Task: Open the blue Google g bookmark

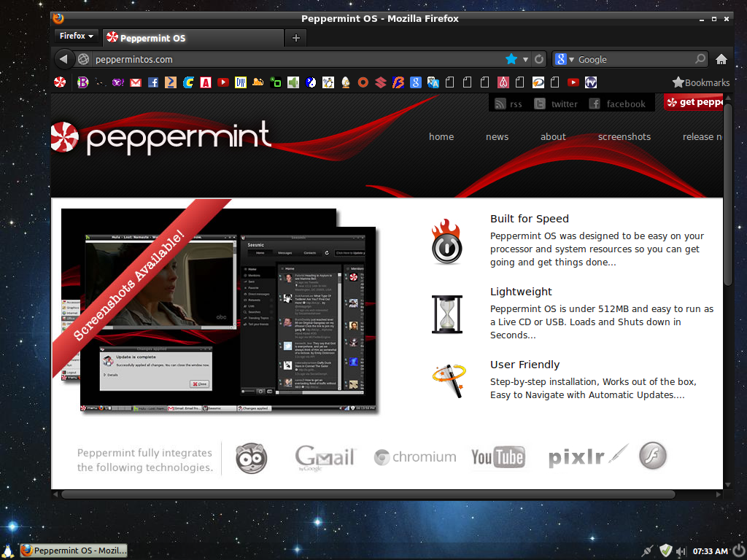Action: pyautogui.click(x=415, y=82)
